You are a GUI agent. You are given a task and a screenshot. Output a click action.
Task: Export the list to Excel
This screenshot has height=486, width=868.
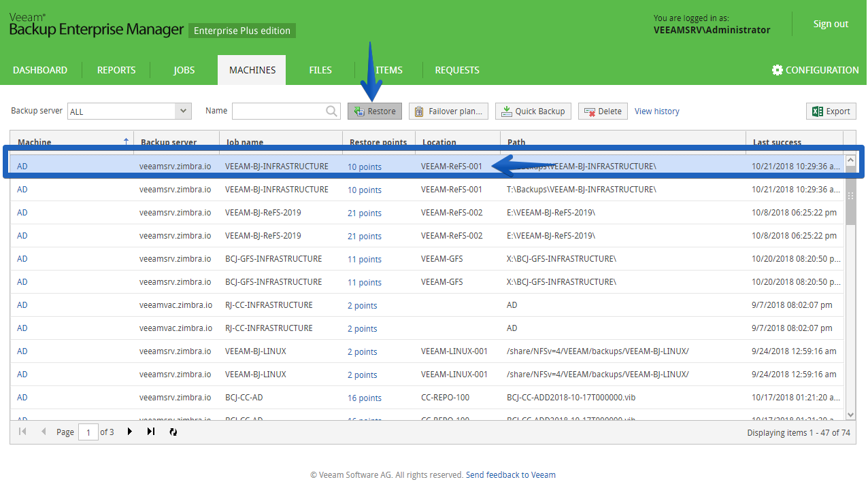831,111
